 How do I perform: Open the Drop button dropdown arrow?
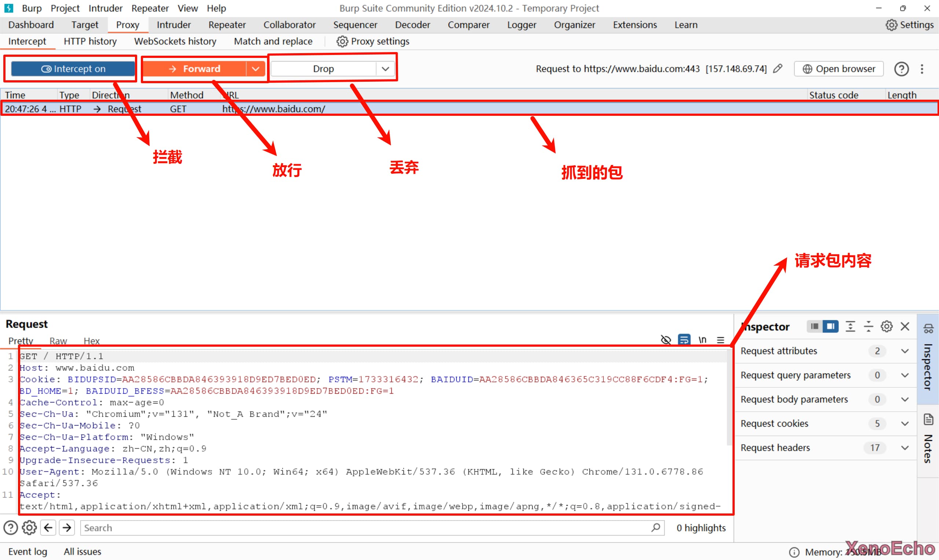pyautogui.click(x=385, y=69)
